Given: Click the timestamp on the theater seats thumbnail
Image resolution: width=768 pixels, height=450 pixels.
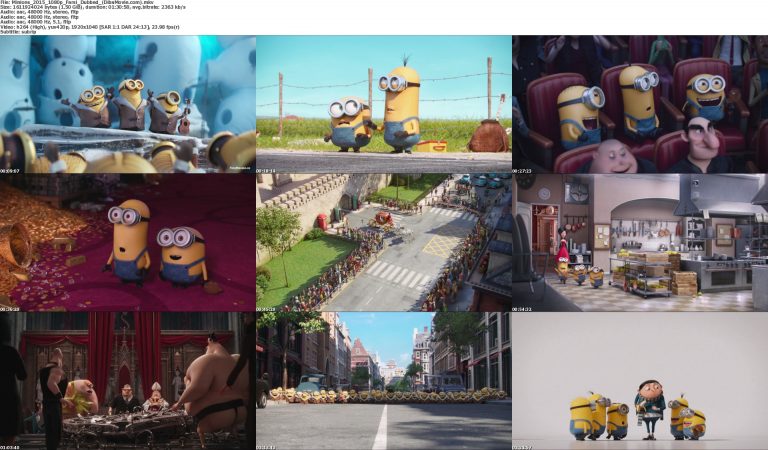Looking at the screenshot, I should [522, 171].
